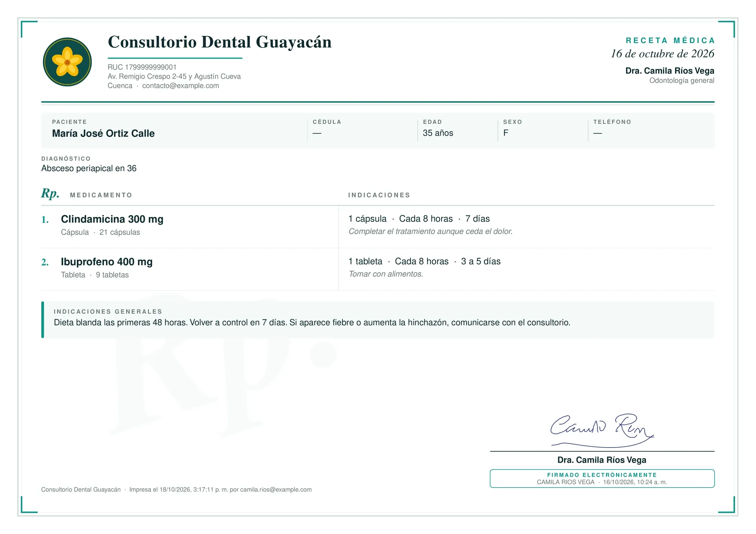756x534 pixels.
Task: Click the 'MEDICAMENTO' column header
Action: [x=101, y=195]
